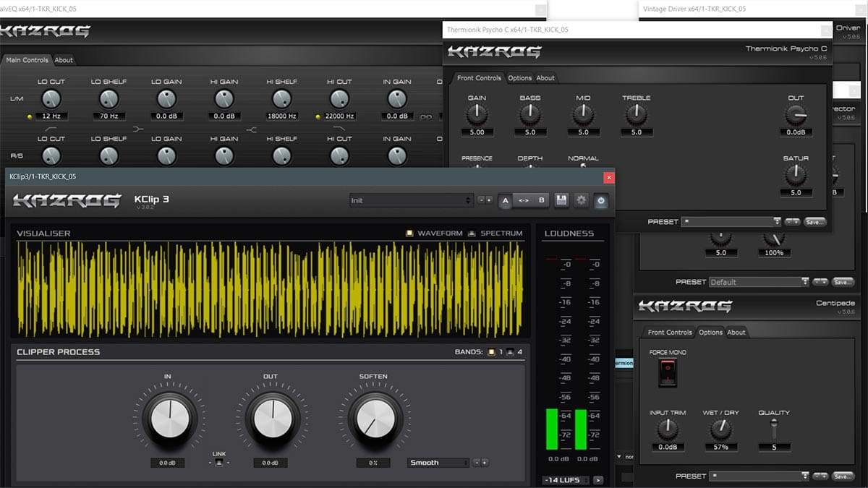Click the SOFTEN 0 % value field
The width and height of the screenshot is (868, 488).
(x=373, y=463)
